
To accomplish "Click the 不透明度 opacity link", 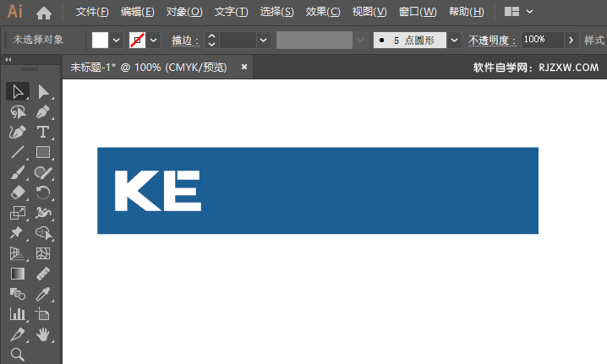I will (492, 41).
